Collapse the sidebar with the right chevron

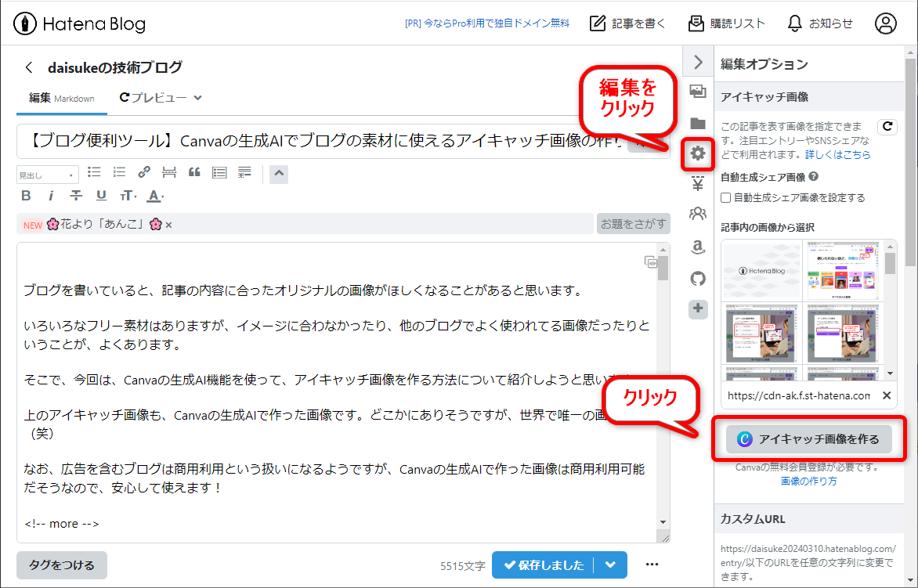[698, 61]
